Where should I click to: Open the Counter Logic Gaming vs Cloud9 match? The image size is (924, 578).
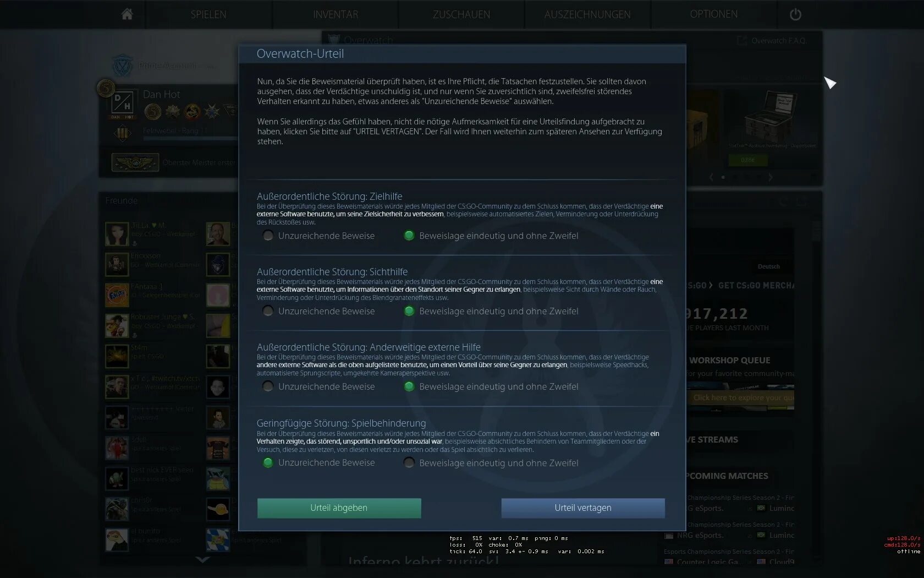pyautogui.click(x=729, y=557)
